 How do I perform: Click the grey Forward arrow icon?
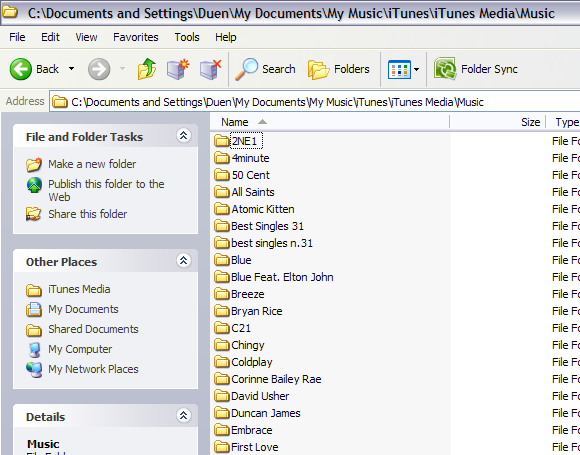tap(99, 69)
